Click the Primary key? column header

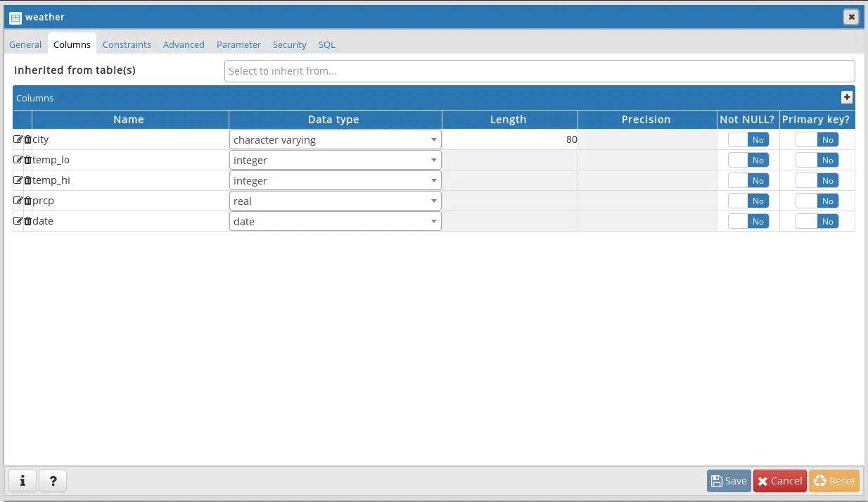[x=816, y=120]
